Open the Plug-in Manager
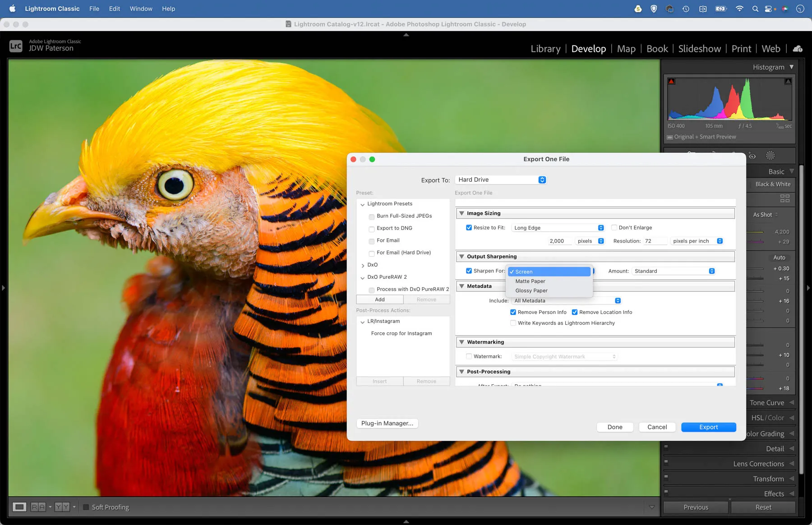 click(387, 423)
